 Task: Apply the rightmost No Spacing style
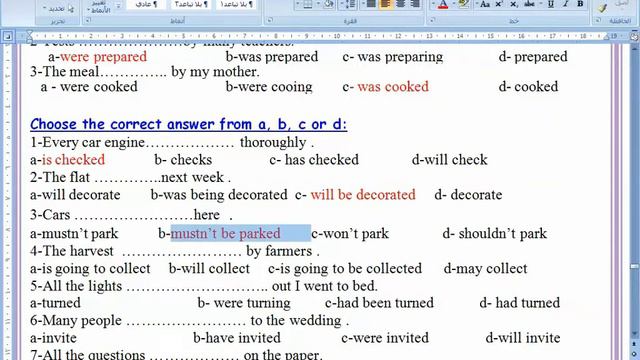(236, 4)
